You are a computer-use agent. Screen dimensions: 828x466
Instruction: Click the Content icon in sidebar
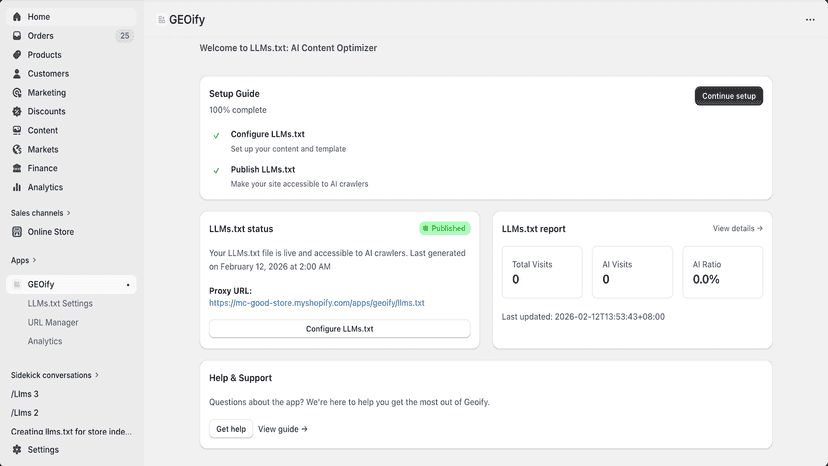17,131
